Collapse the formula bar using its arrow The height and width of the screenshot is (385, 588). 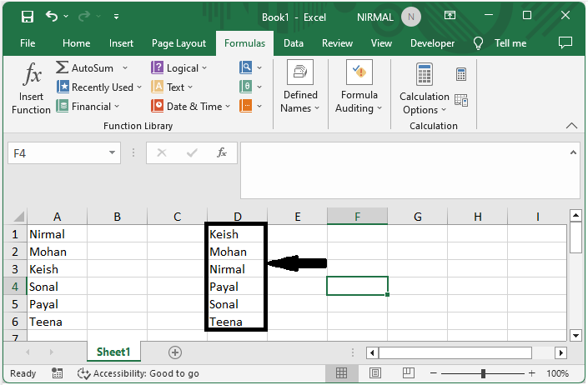point(573,152)
